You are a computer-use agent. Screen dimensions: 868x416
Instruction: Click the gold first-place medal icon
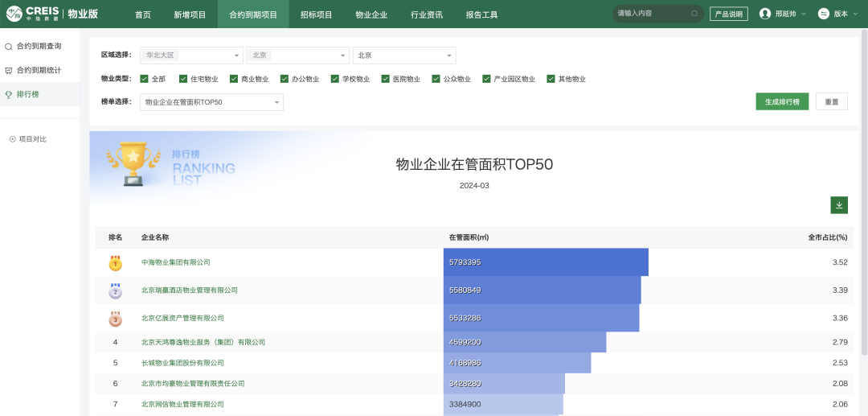115,263
